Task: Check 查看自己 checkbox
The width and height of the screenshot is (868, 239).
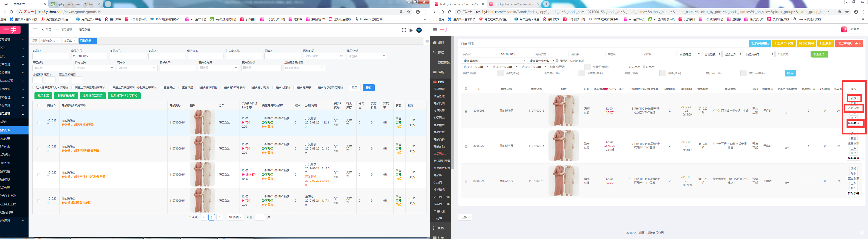Action: [x=162, y=87]
